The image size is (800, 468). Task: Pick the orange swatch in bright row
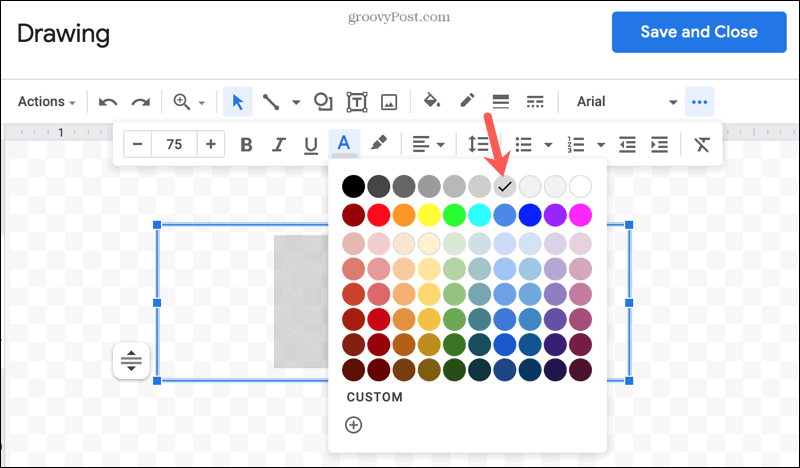point(404,215)
